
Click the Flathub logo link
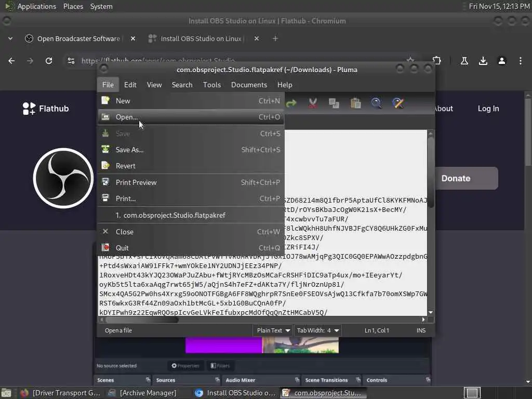click(x=46, y=109)
